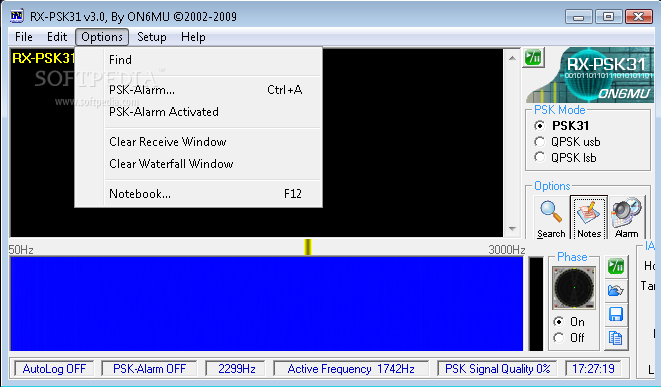
Task: Open the Alarm speaker icon
Action: [627, 218]
